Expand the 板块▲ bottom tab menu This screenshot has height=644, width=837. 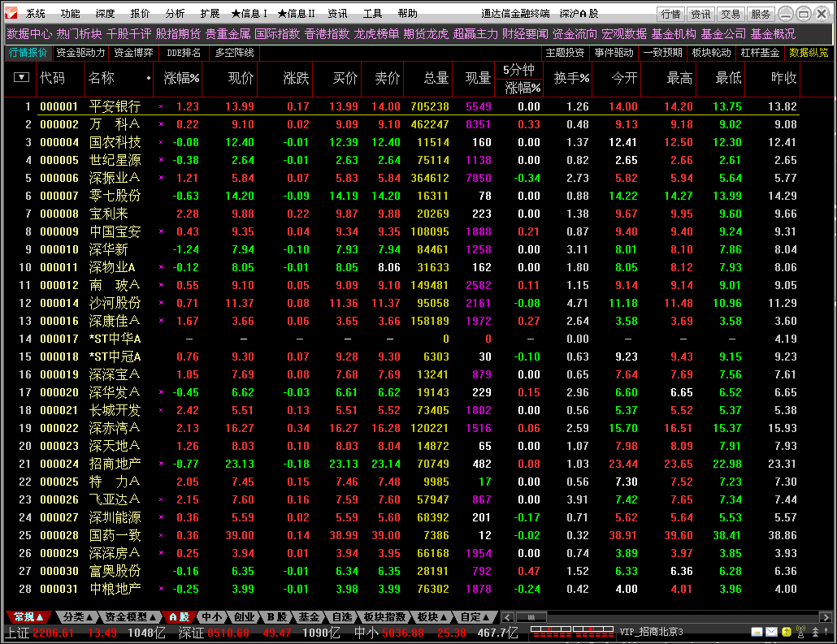[432, 617]
